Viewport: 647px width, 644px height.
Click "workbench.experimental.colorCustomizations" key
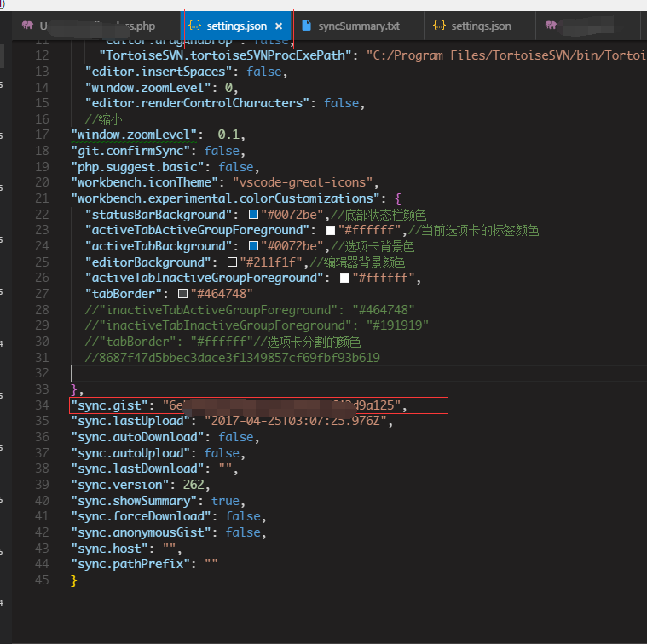click(x=225, y=198)
